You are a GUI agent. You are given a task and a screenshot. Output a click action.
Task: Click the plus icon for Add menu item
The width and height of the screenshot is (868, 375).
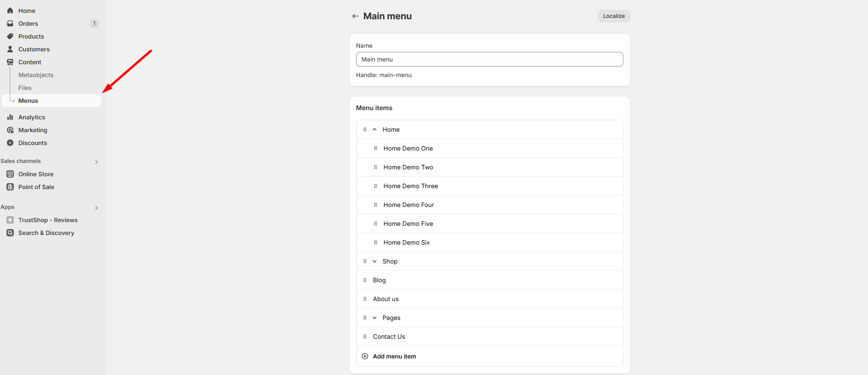click(365, 356)
